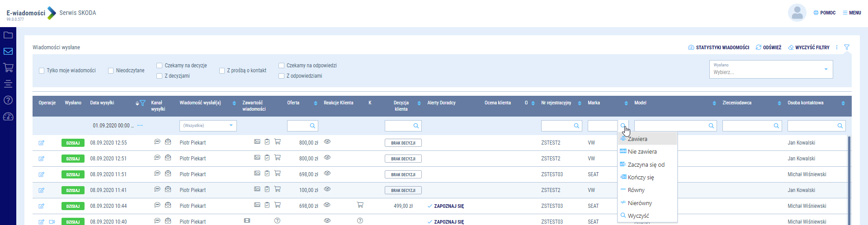Select Nie zawiera filter option

[642, 152]
